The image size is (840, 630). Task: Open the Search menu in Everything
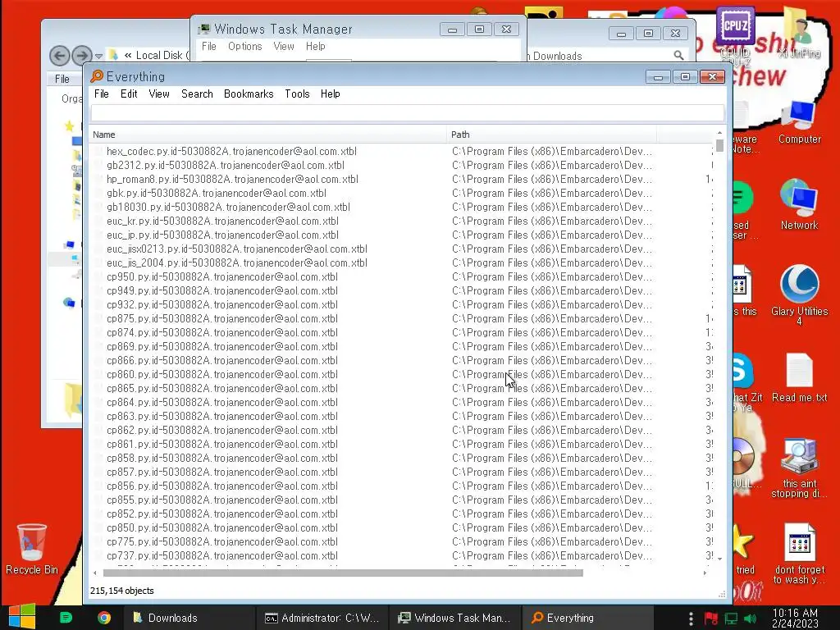point(197,94)
